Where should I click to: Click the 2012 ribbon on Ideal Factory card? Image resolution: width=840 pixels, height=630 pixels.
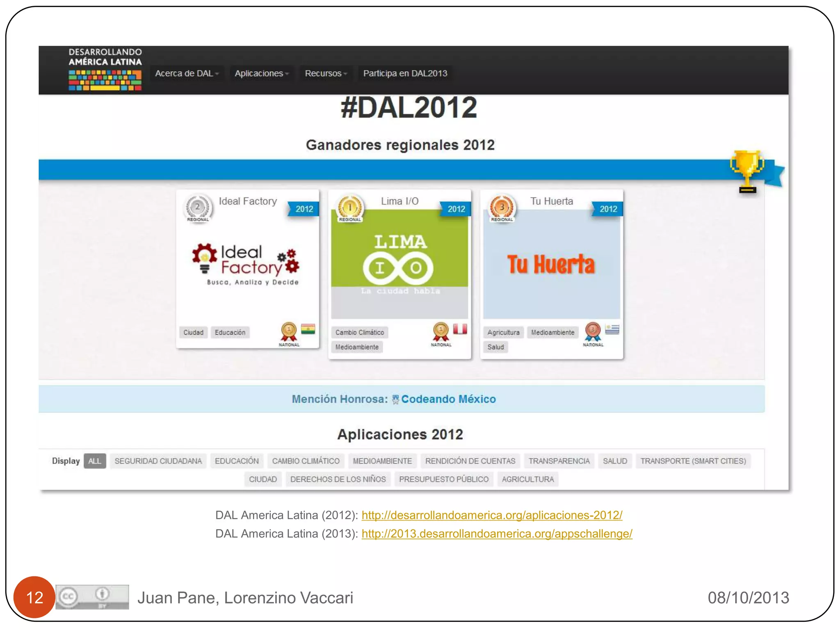304,209
